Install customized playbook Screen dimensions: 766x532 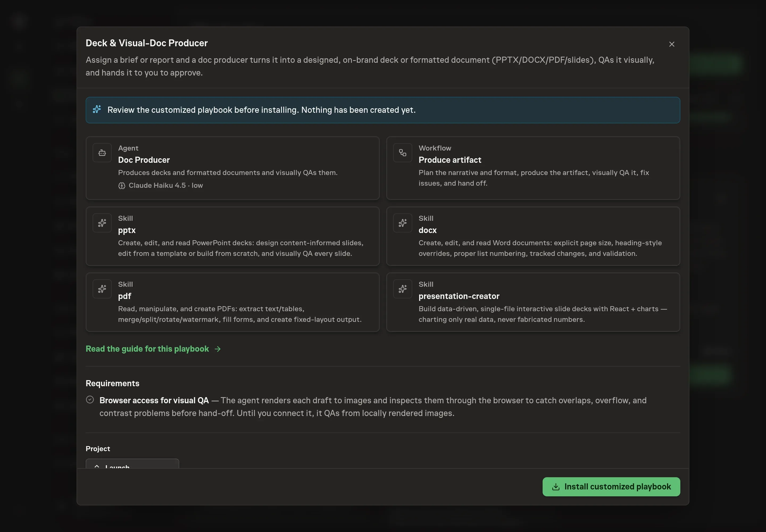611,487
